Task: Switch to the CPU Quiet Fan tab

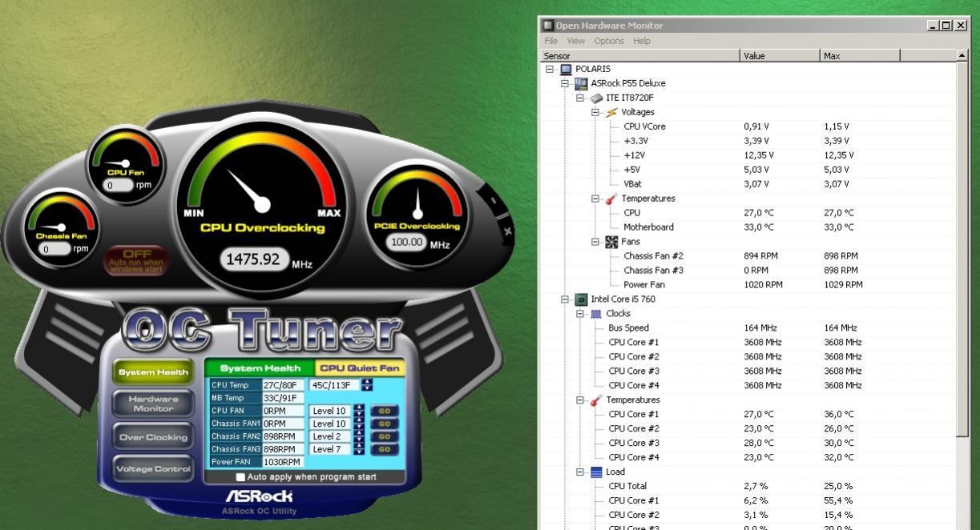Action: (x=359, y=368)
